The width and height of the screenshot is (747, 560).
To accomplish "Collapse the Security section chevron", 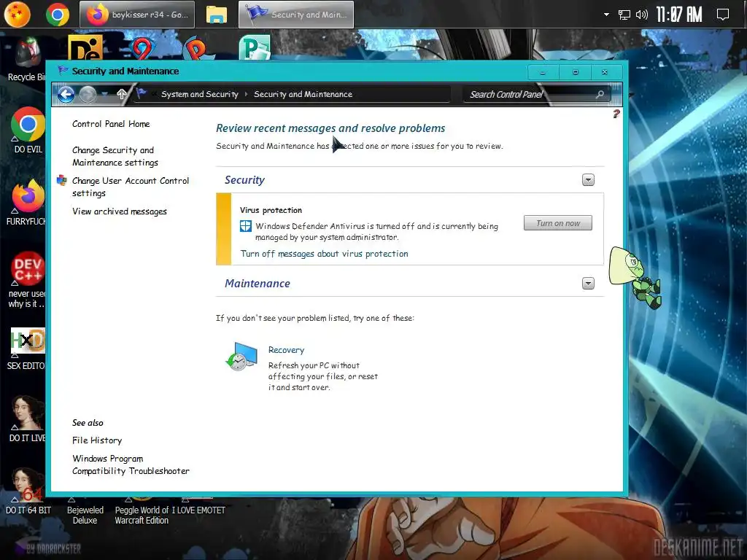I will click(589, 180).
